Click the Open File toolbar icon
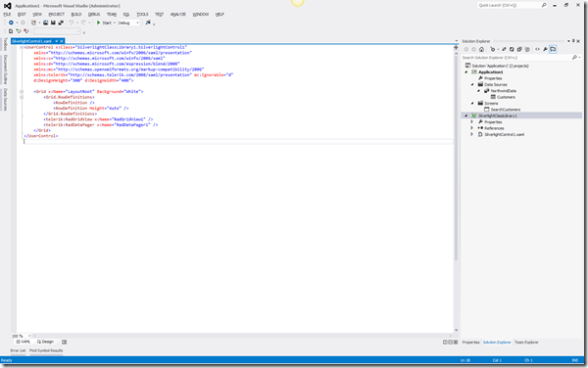 (45, 23)
